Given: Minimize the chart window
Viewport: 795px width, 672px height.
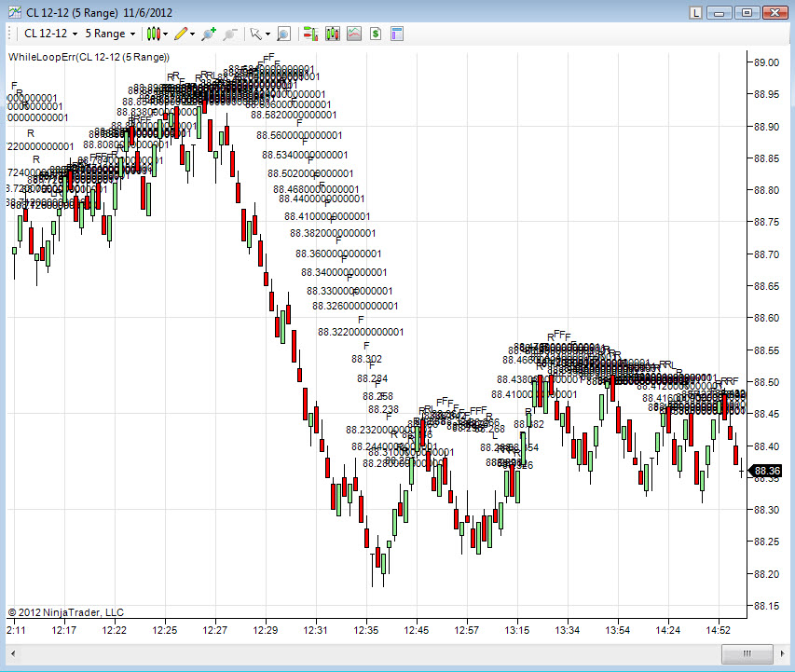Looking at the screenshot, I should [719, 13].
